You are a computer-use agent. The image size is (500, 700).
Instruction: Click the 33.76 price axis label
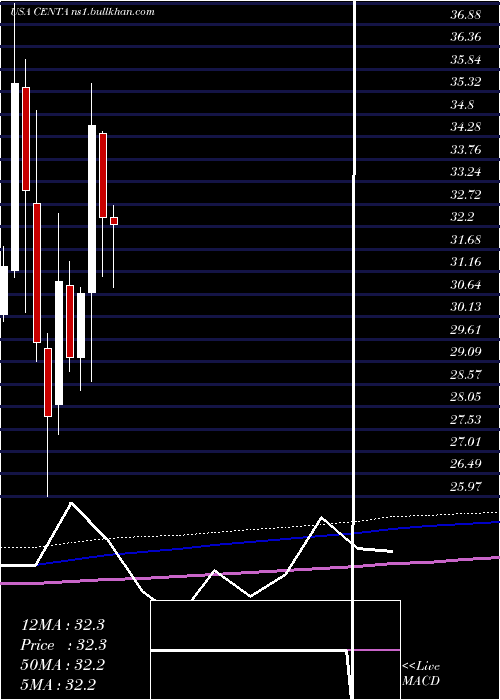tap(466, 150)
